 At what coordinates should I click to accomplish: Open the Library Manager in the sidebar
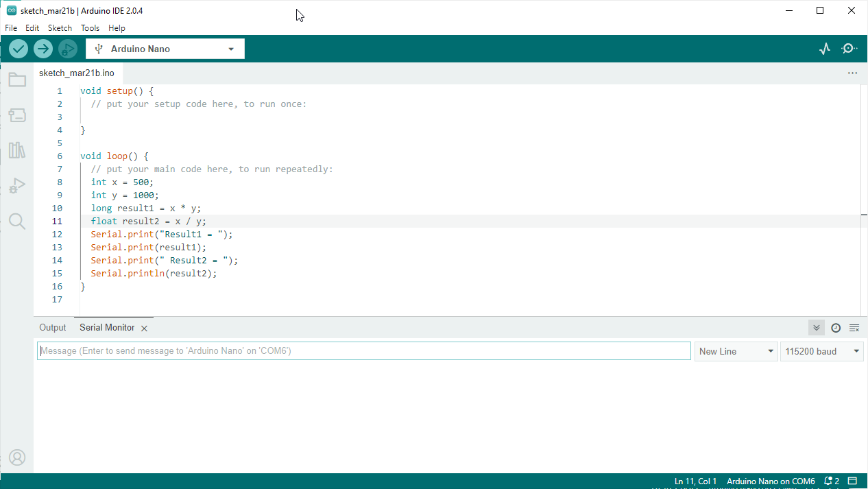coord(17,150)
